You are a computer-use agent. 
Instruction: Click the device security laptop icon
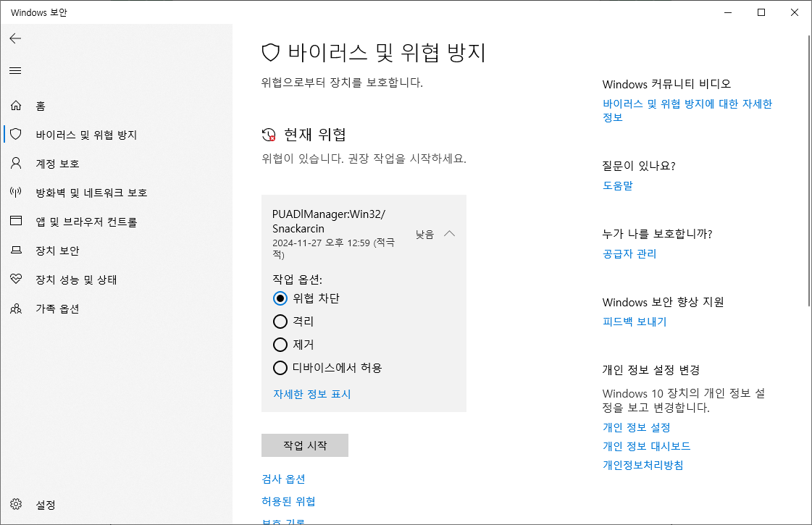coord(16,251)
